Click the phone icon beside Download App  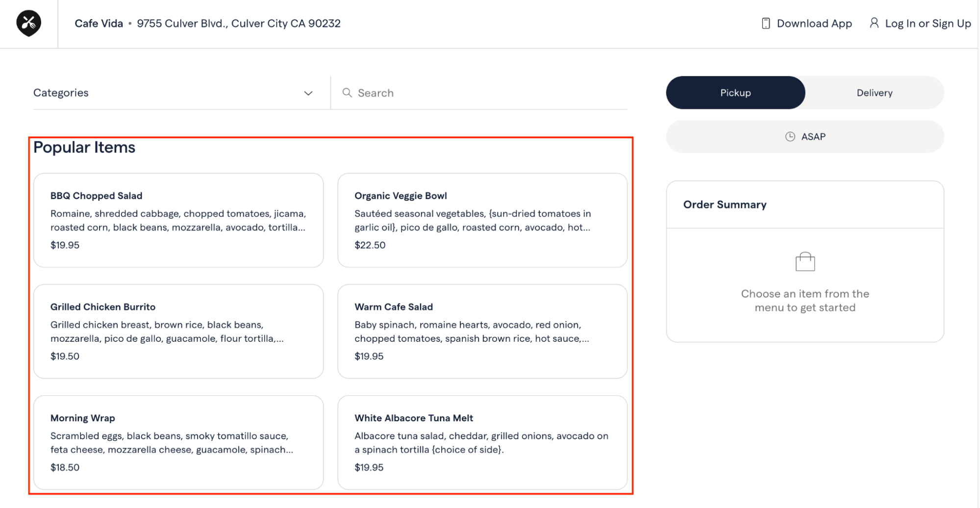tap(765, 24)
